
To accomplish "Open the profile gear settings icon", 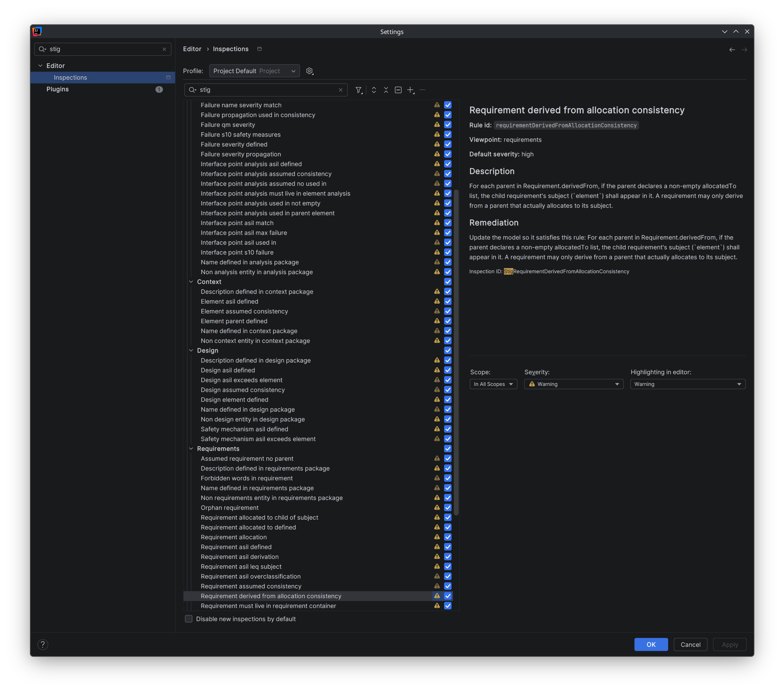I will (x=310, y=71).
